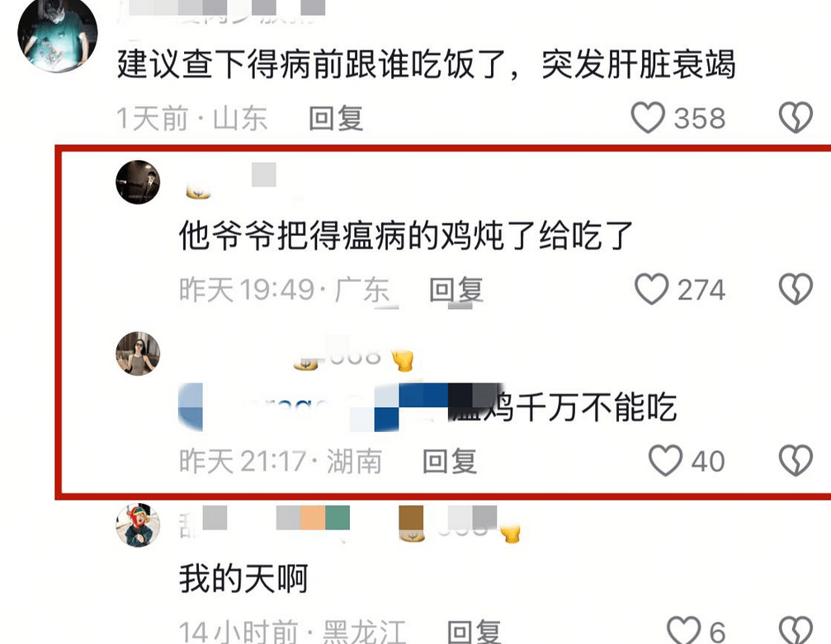831x644 pixels.
Task: Dislike the liver failure comment
Action: [x=796, y=118]
